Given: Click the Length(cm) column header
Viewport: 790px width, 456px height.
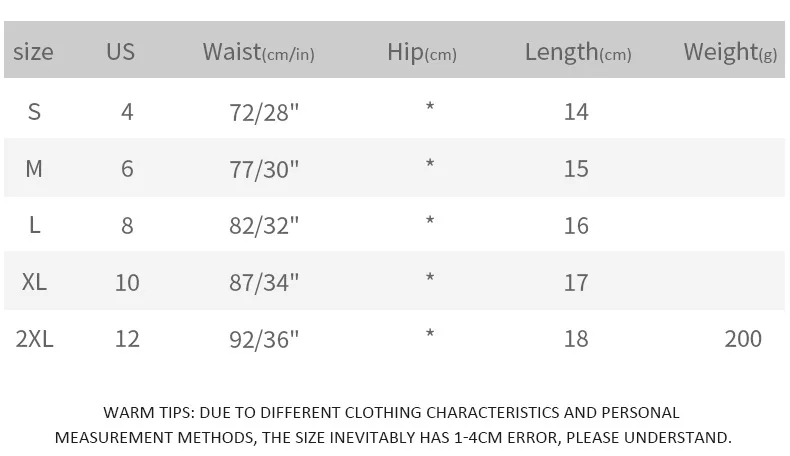Looking at the screenshot, I should [x=578, y=52].
